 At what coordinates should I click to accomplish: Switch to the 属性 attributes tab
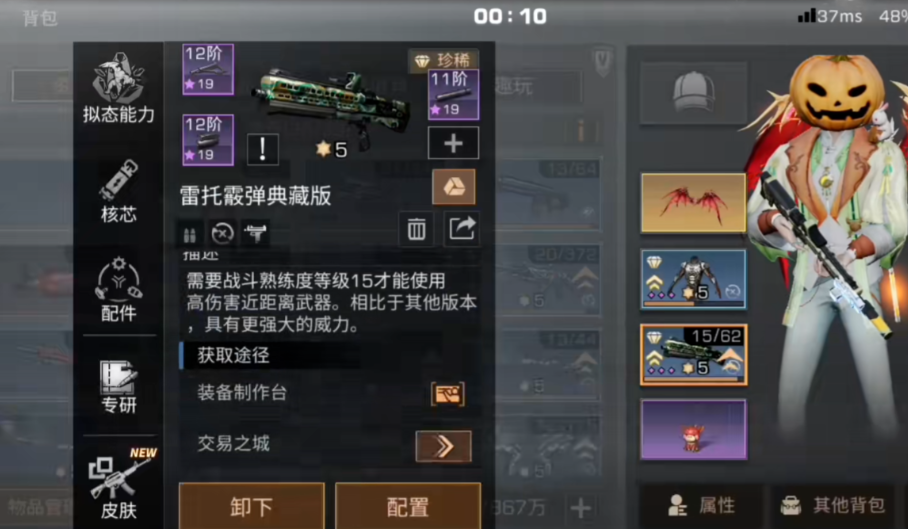[x=701, y=505]
